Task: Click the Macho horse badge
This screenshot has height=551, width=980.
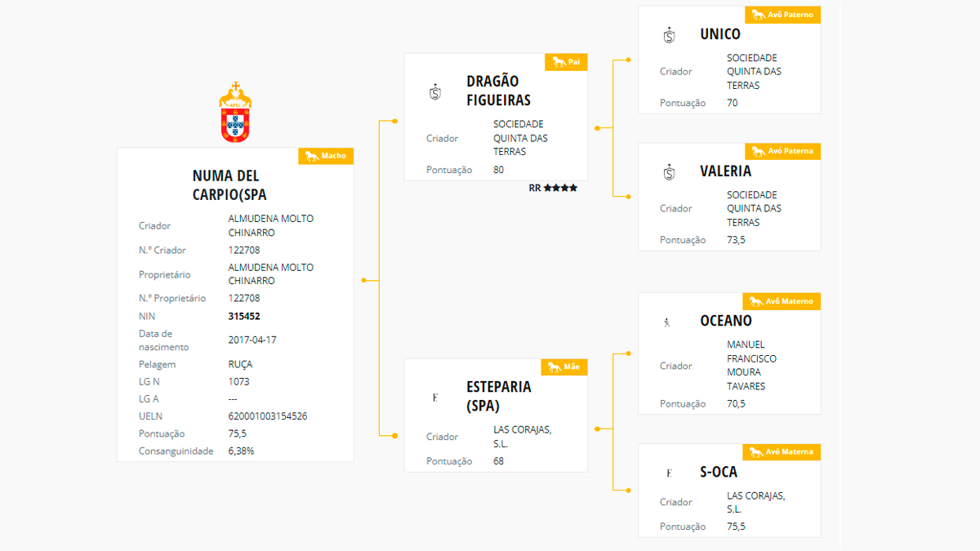Action: tap(326, 156)
